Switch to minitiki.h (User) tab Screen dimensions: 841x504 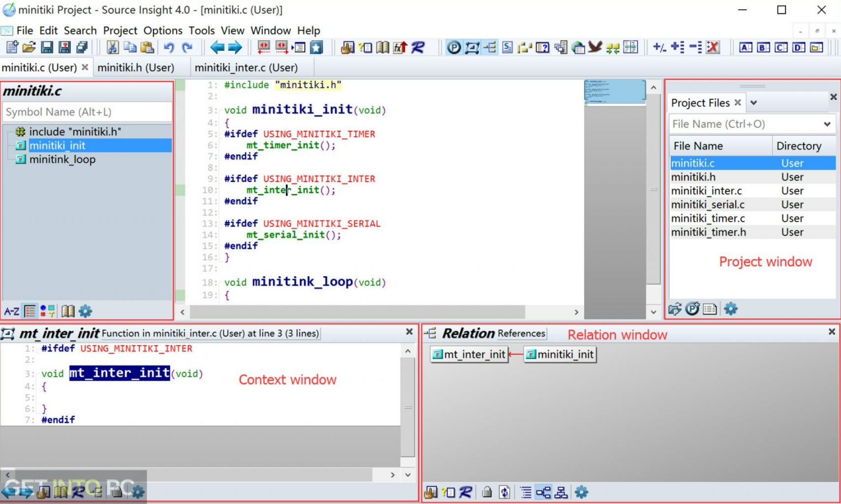[x=136, y=67]
